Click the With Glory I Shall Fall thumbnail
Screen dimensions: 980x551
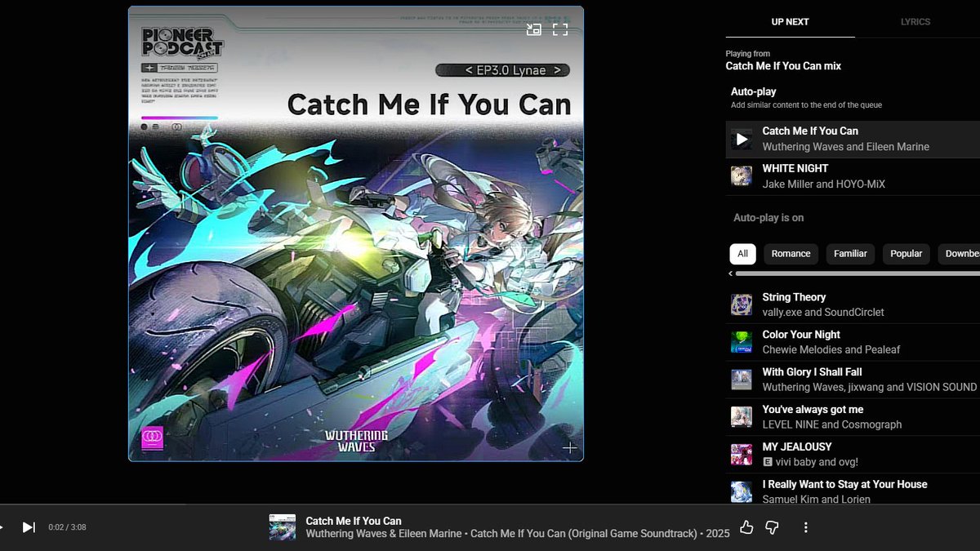(x=742, y=380)
